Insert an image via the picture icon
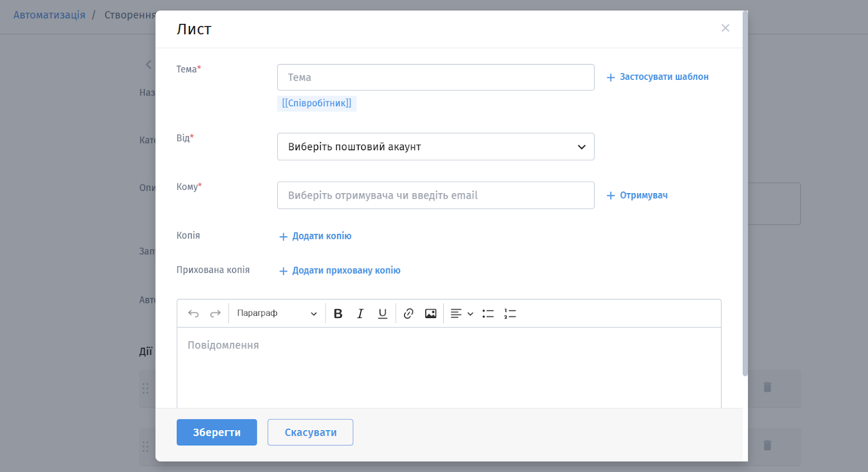This screenshot has width=868, height=472. point(431,314)
